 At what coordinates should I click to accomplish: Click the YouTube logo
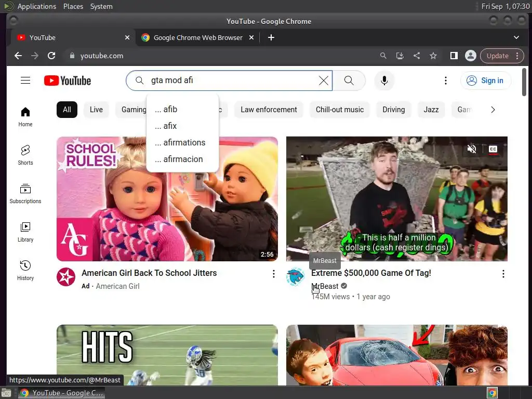click(x=68, y=81)
